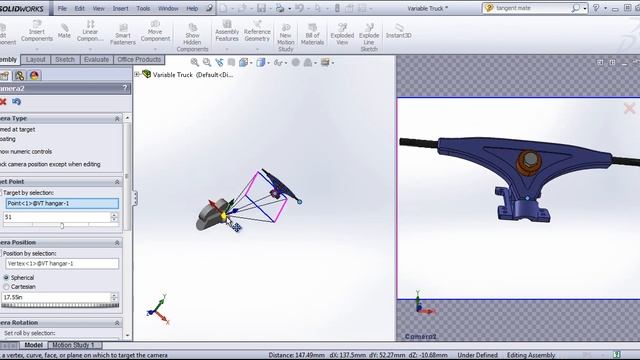640x360 pixels.
Task: Collapse the Target Point section
Action: click(x=117, y=182)
